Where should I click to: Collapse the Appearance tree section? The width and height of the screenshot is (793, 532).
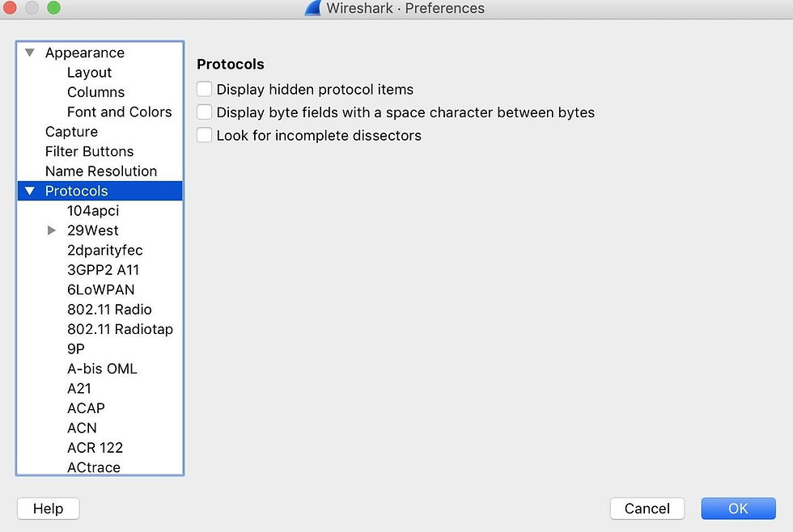coord(30,53)
